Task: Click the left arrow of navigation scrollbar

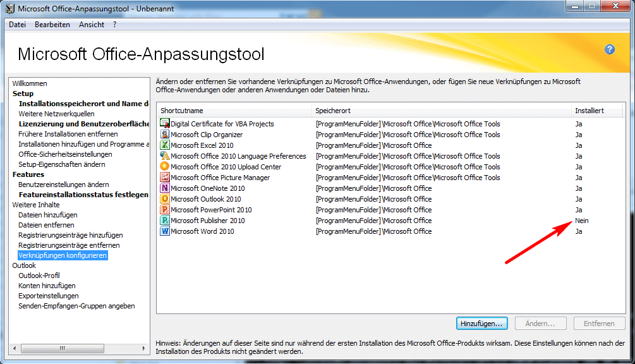Action: click(15, 348)
